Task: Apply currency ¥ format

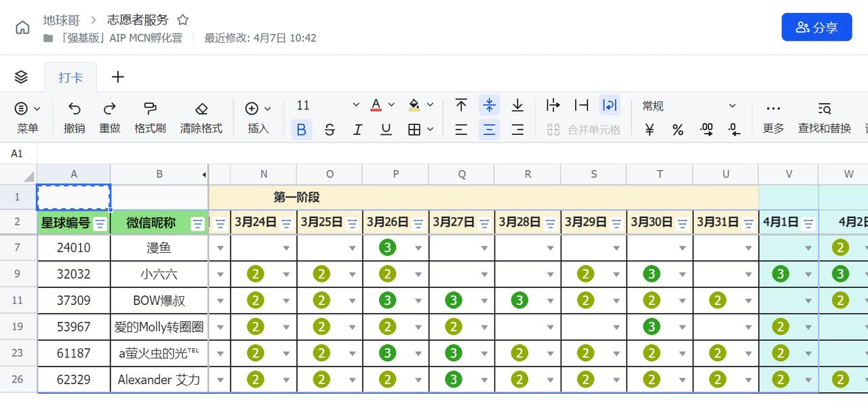Action: pyautogui.click(x=650, y=129)
